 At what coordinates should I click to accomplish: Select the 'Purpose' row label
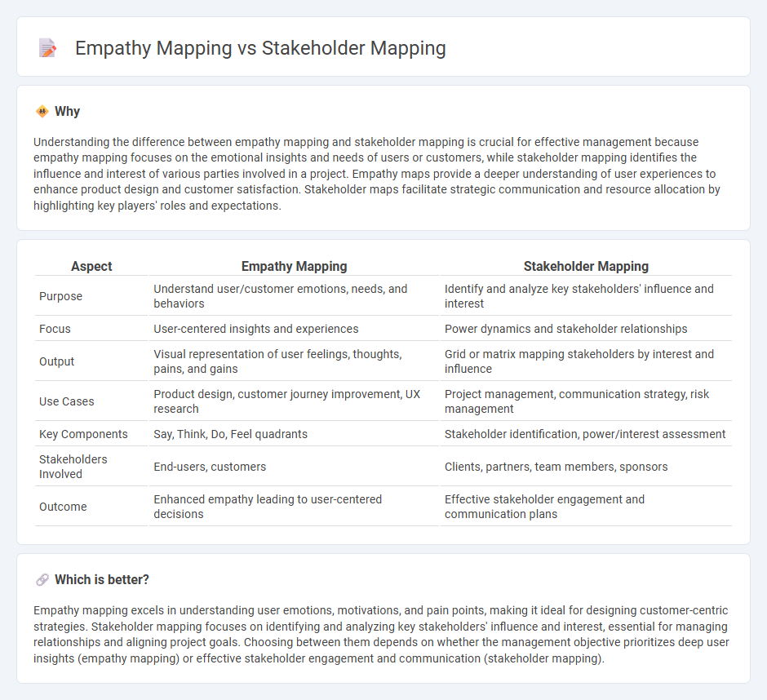tap(60, 296)
